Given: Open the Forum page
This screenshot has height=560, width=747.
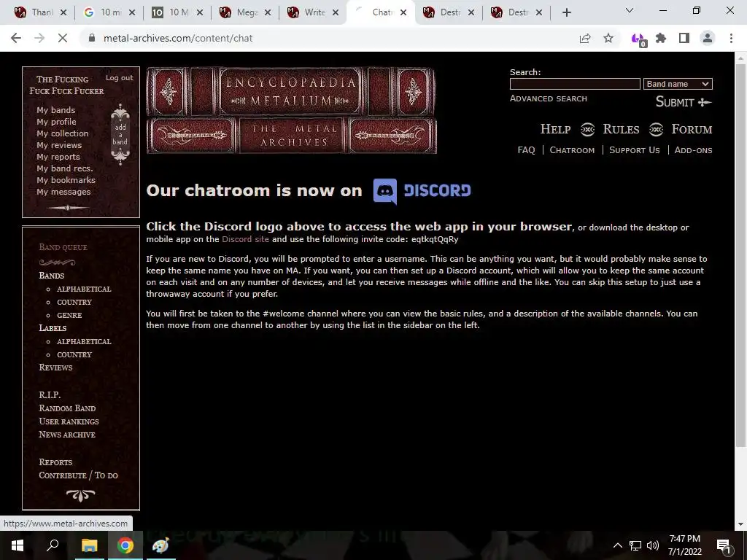Looking at the screenshot, I should (x=692, y=129).
